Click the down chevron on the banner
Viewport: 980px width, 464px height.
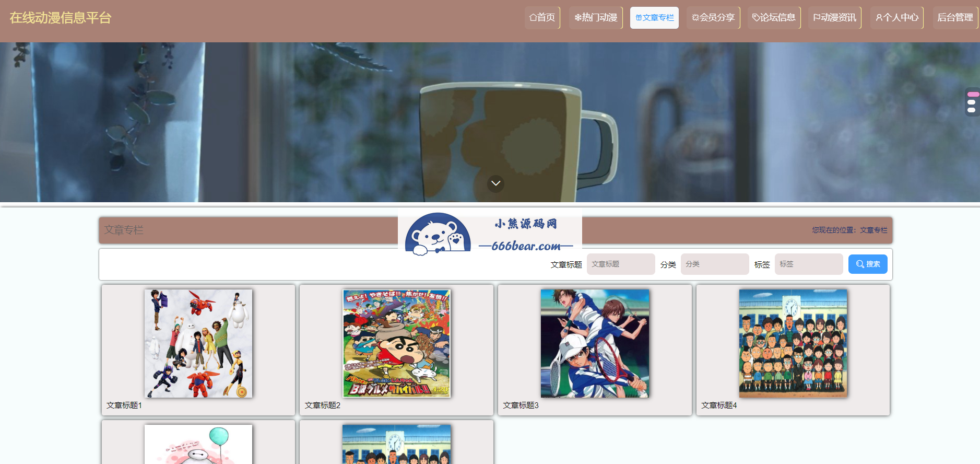point(495,183)
